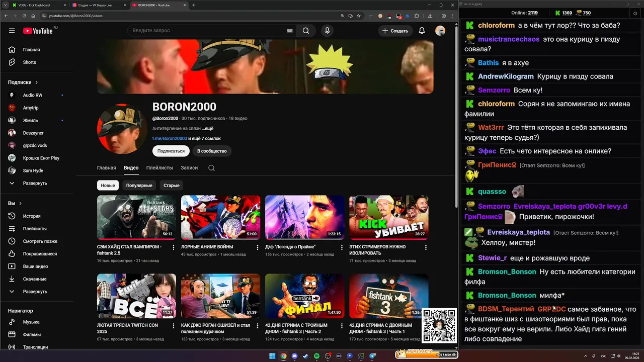644x362 pixels.
Task: Click the Meme Party progress bar widget
Action: 426,354
